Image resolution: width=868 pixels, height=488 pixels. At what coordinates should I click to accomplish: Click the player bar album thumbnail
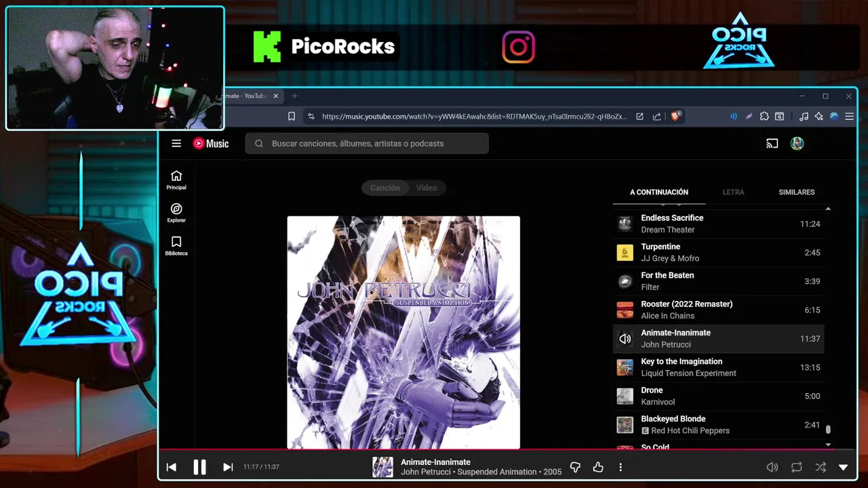382,467
